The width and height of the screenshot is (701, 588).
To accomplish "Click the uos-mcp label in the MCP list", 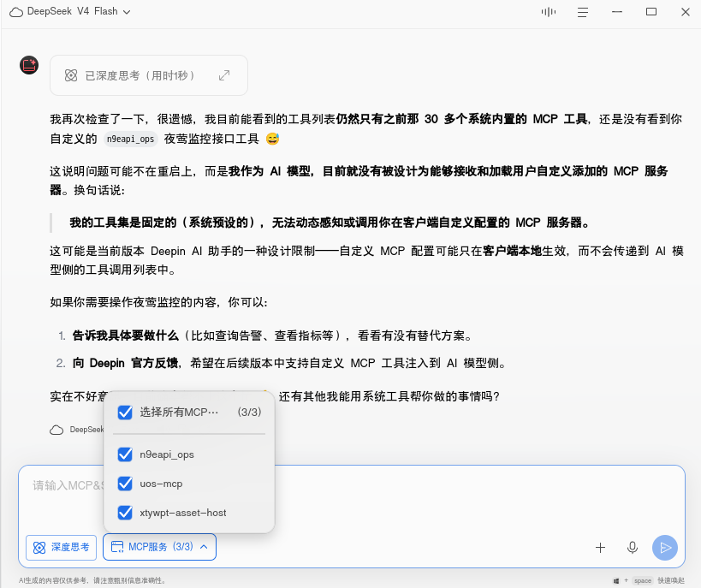I will coord(161,484).
